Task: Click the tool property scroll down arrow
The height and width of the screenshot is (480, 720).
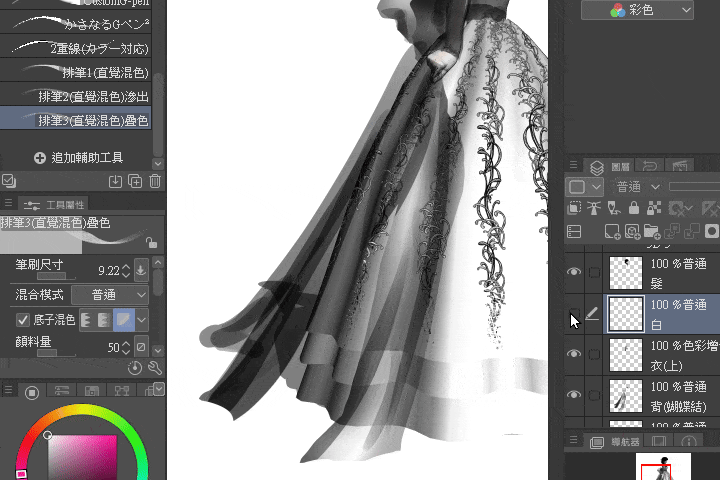Action: [x=158, y=351]
